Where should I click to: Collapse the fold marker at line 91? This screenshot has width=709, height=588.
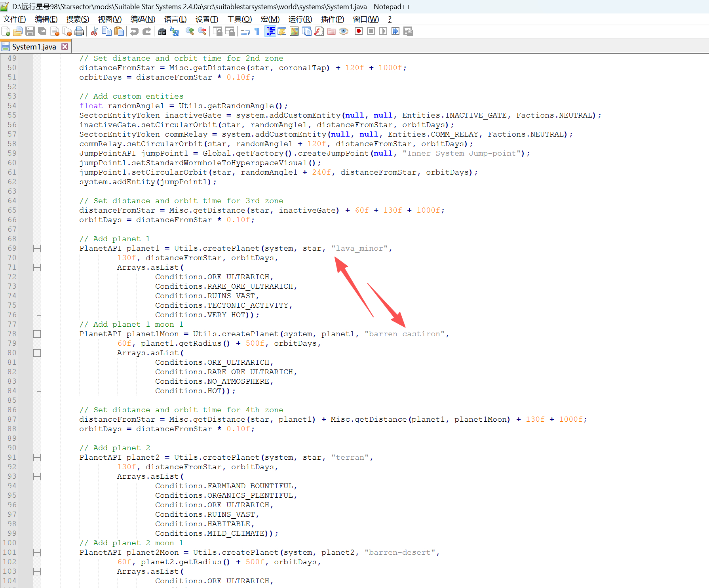tap(37, 458)
